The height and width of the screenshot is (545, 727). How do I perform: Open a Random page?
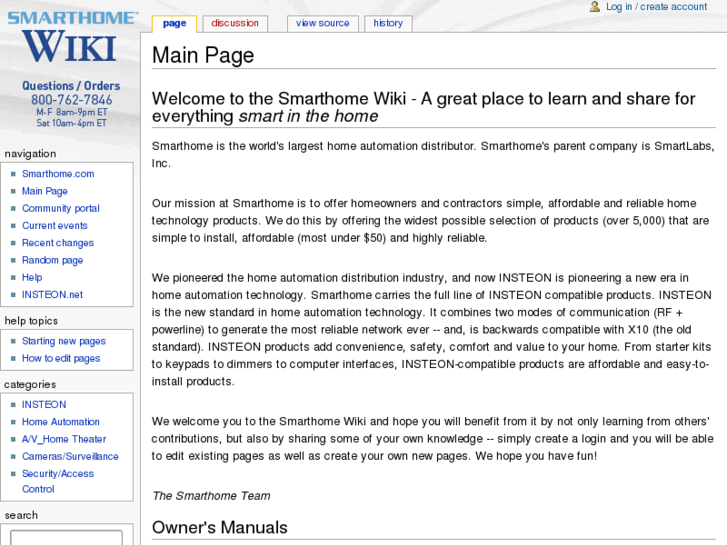coord(52,260)
